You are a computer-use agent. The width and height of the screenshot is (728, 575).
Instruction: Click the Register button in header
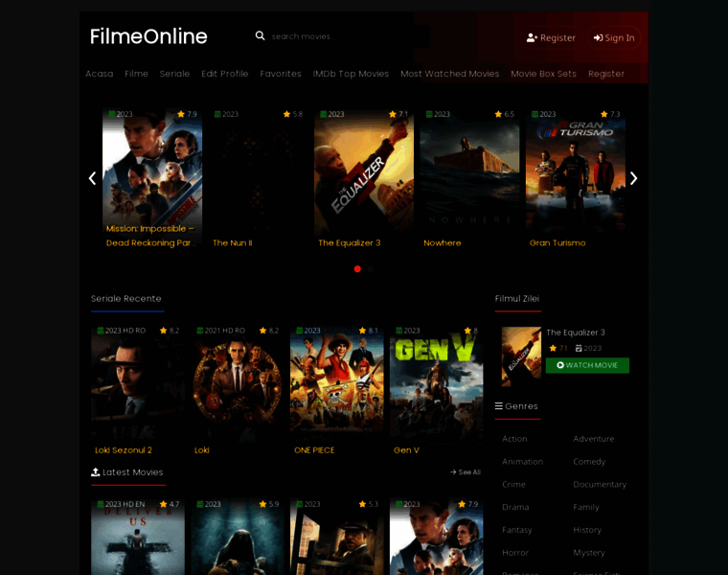pyautogui.click(x=551, y=38)
